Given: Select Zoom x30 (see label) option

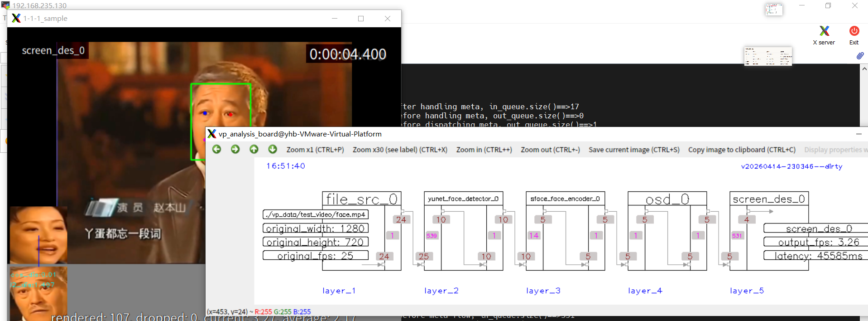Looking at the screenshot, I should point(400,150).
